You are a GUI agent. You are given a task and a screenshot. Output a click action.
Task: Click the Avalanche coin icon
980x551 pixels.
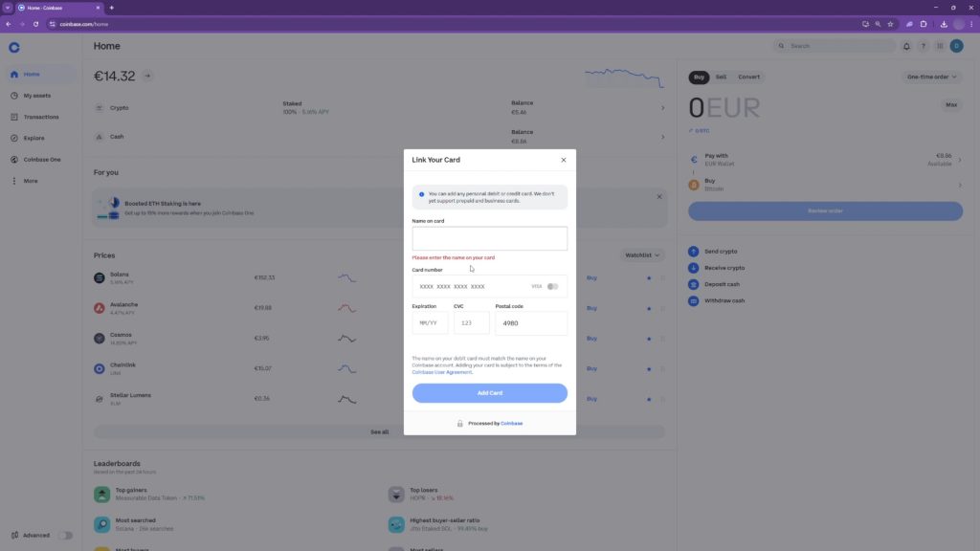[x=99, y=308]
